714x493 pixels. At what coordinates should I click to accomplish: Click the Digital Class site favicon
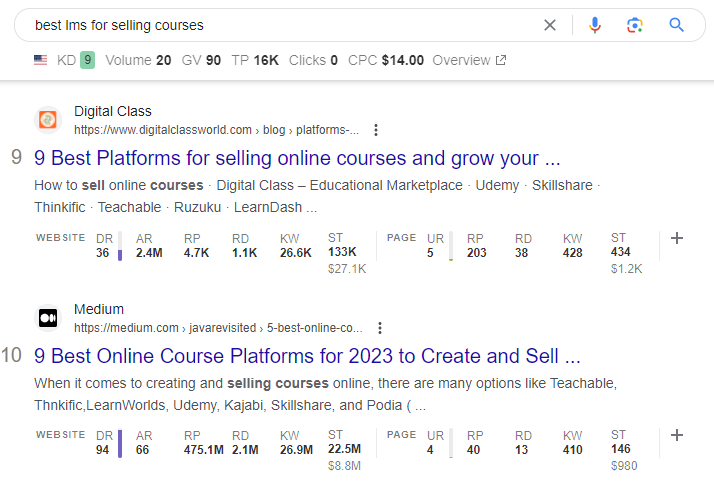point(48,120)
